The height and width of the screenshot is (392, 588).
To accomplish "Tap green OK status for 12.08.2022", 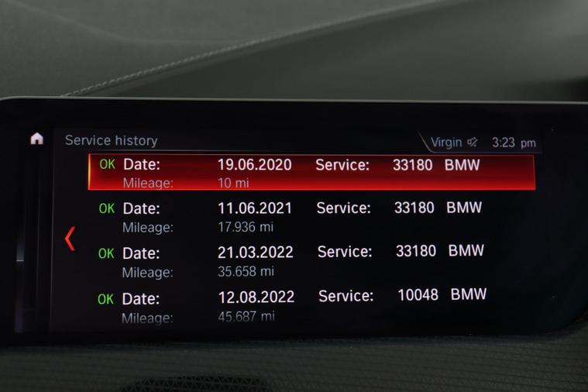I will [105, 298].
